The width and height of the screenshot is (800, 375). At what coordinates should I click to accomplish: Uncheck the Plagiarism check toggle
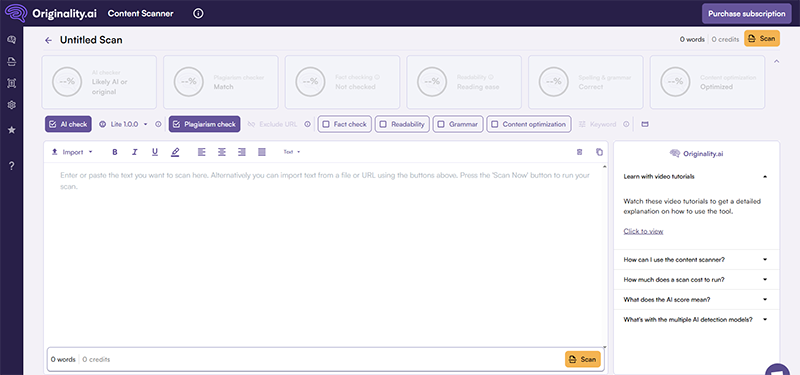(205, 124)
